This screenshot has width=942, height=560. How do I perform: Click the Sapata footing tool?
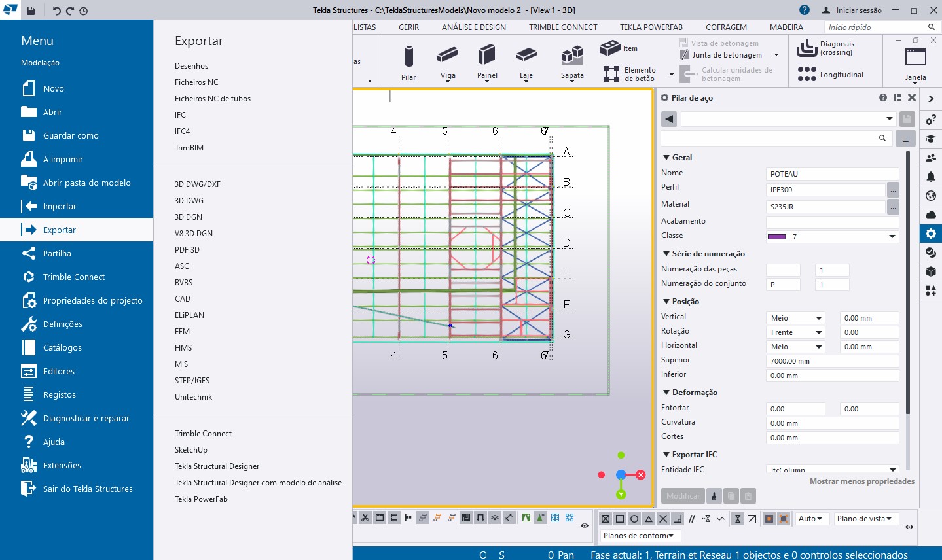[x=572, y=62]
